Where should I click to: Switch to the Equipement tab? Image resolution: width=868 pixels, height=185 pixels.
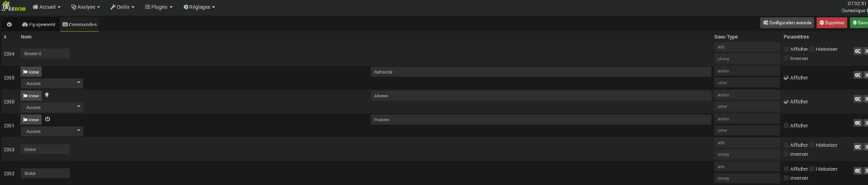pos(39,24)
